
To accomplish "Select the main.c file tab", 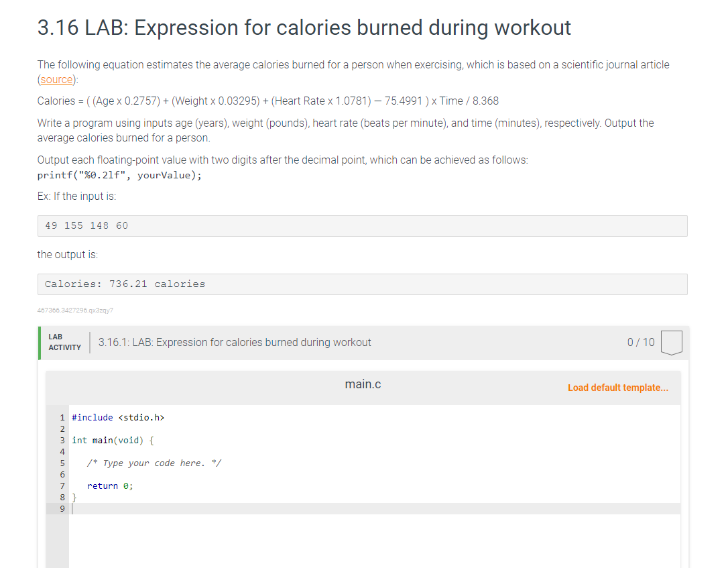I will [363, 384].
